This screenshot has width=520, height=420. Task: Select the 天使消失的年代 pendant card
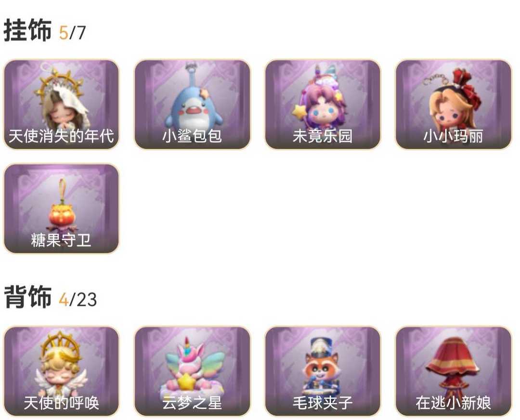click(61, 105)
